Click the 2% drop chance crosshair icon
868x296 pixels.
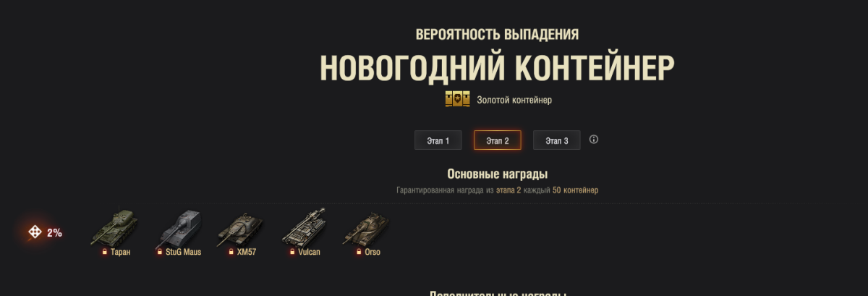(x=34, y=232)
